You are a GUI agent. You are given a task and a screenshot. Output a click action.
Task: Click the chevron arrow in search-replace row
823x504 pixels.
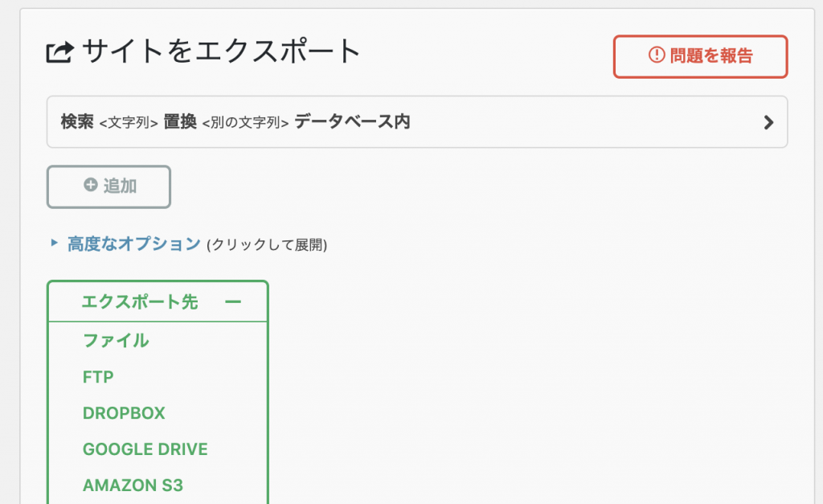(x=768, y=122)
